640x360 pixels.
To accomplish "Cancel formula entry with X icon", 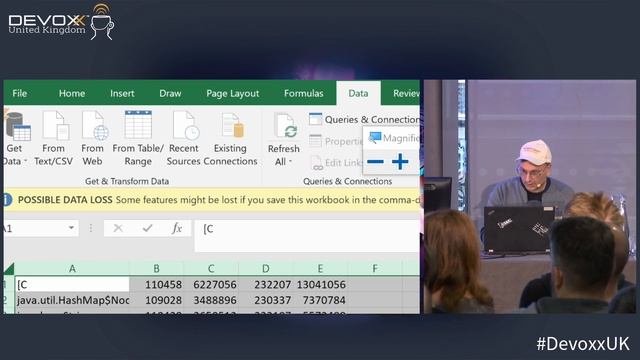I will click(118, 228).
